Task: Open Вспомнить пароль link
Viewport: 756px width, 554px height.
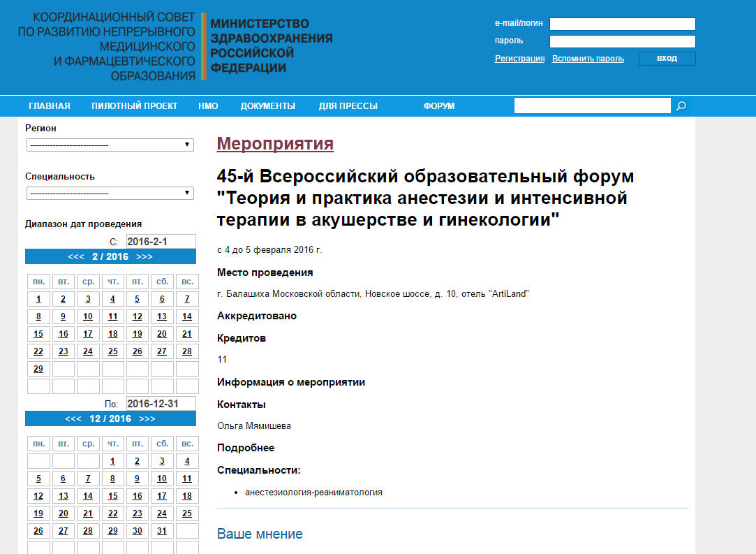Action: pos(588,59)
